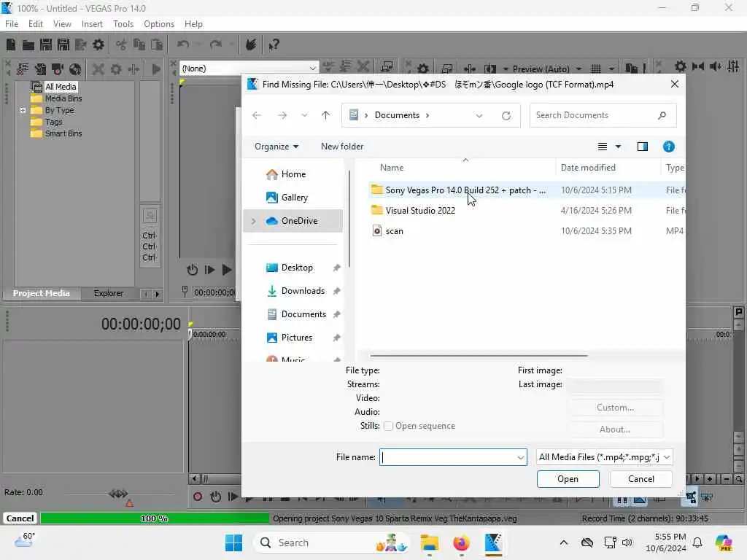Click the Cut scissors icon in toolbar
Viewport: 747px width, 560px height.
[122, 44]
